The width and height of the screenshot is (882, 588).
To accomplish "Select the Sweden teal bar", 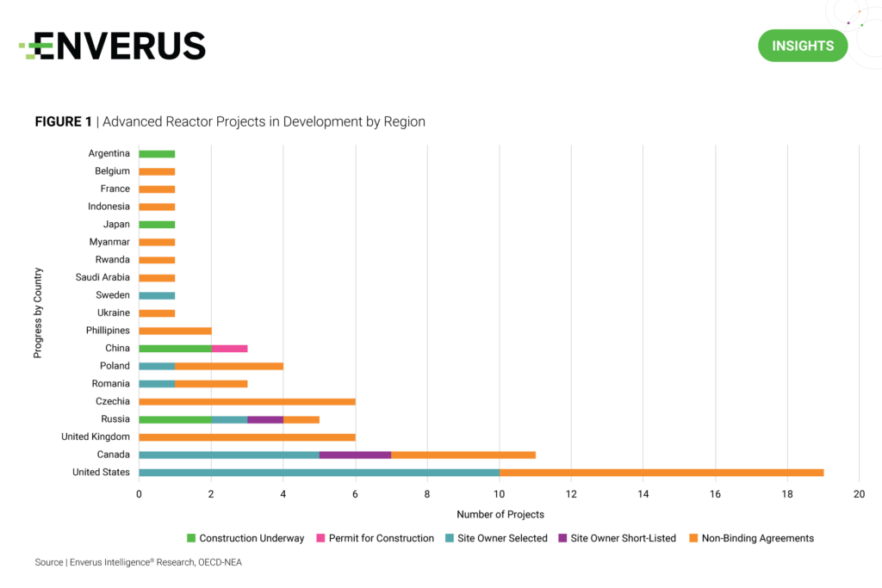I will tap(157, 295).
